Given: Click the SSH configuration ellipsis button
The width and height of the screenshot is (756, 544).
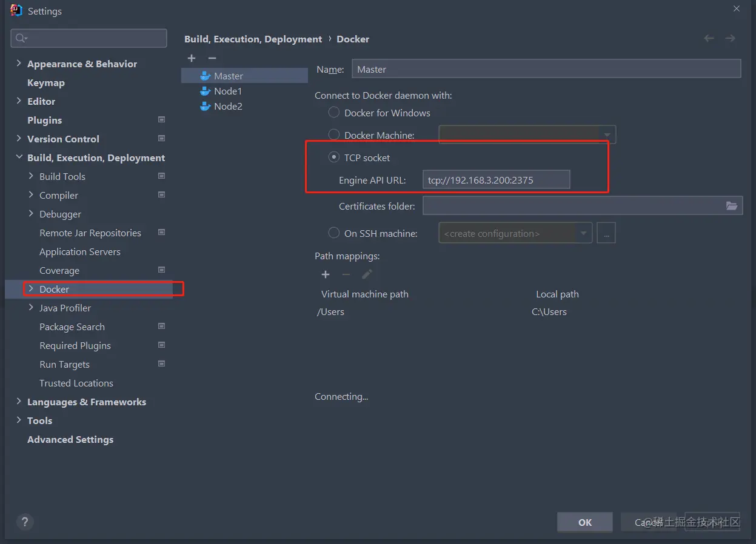Looking at the screenshot, I should coord(606,233).
